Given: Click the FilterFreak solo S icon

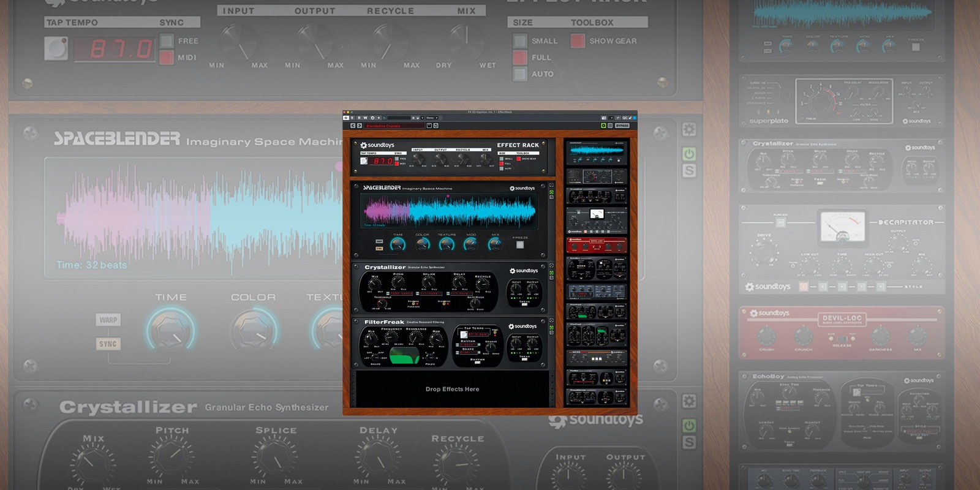Looking at the screenshot, I should 551,333.
